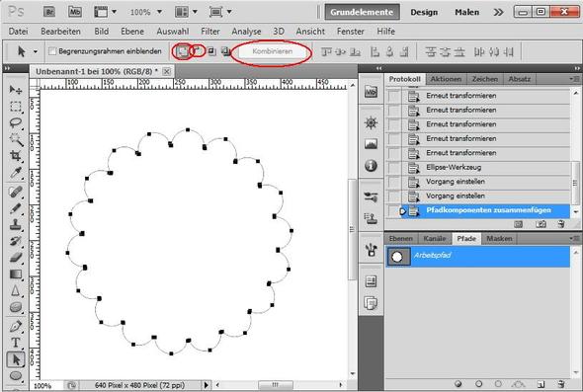Switch to Malen workspace
This screenshot has height=392, width=583.
point(467,12)
